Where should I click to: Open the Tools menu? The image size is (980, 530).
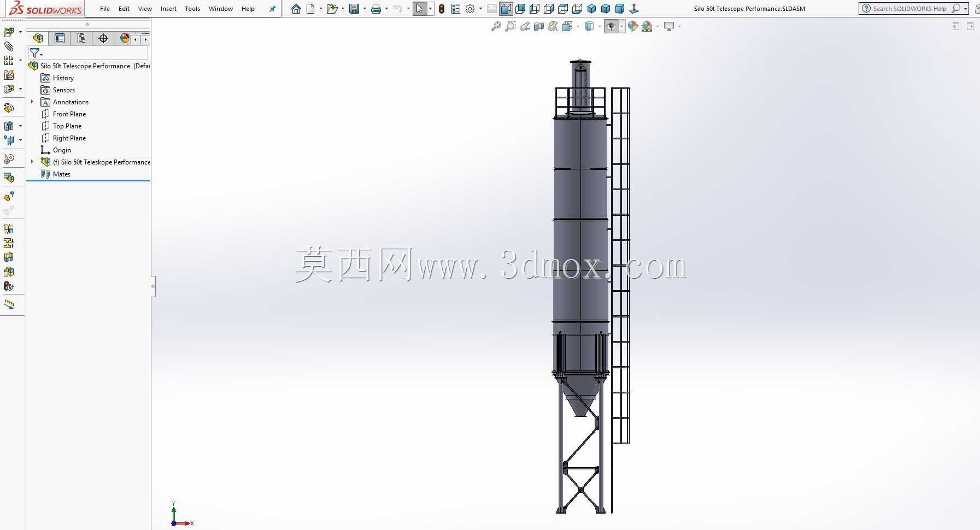click(192, 9)
